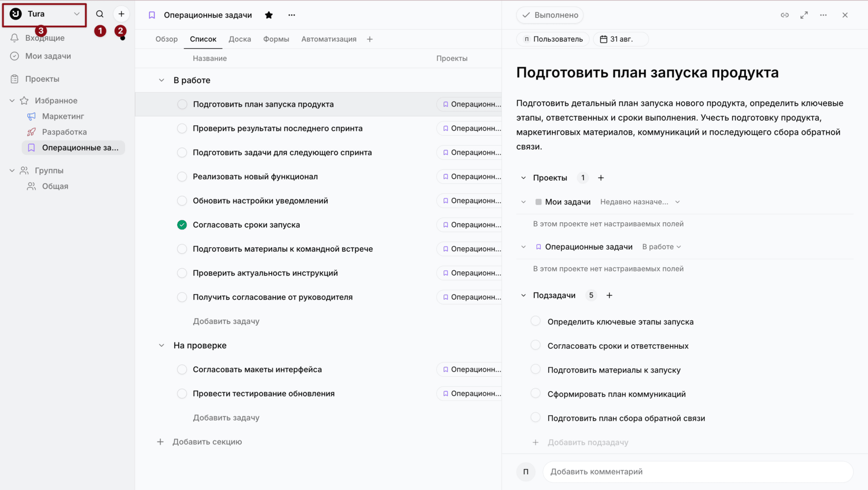Open the search magnifier icon
The image size is (868, 490).
[100, 14]
